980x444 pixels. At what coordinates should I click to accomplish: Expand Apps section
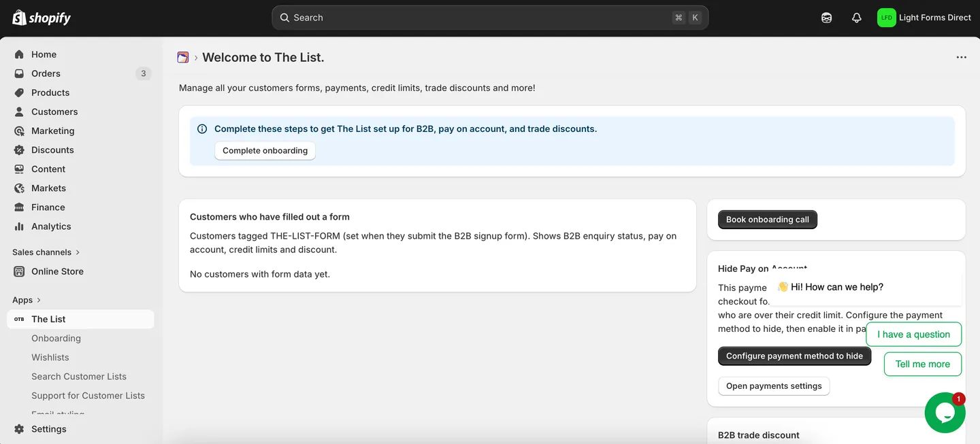pyautogui.click(x=27, y=300)
